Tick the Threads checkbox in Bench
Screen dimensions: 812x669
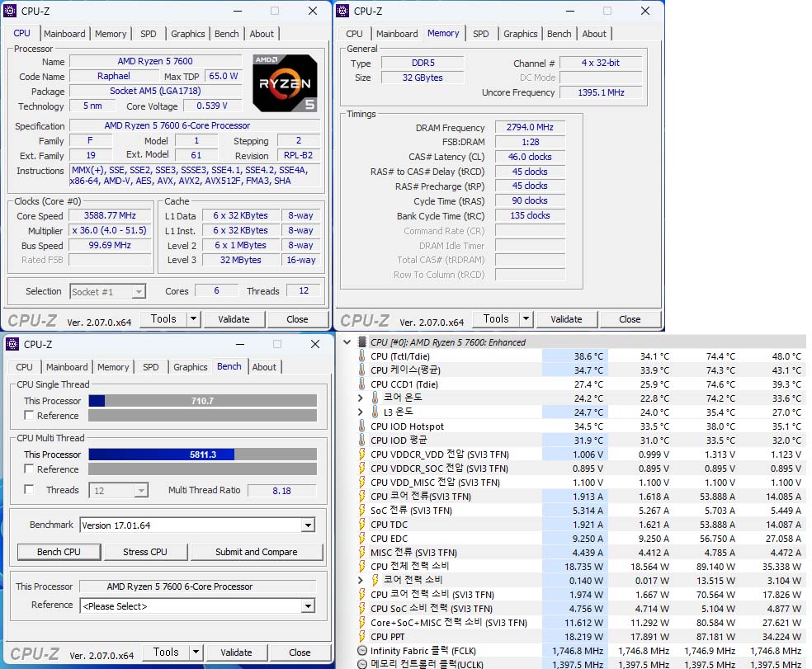click(29, 489)
